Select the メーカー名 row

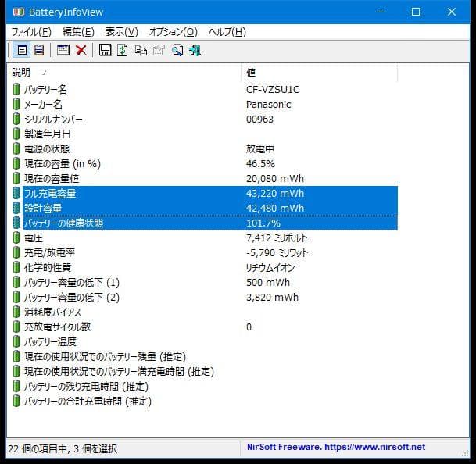click(205, 105)
